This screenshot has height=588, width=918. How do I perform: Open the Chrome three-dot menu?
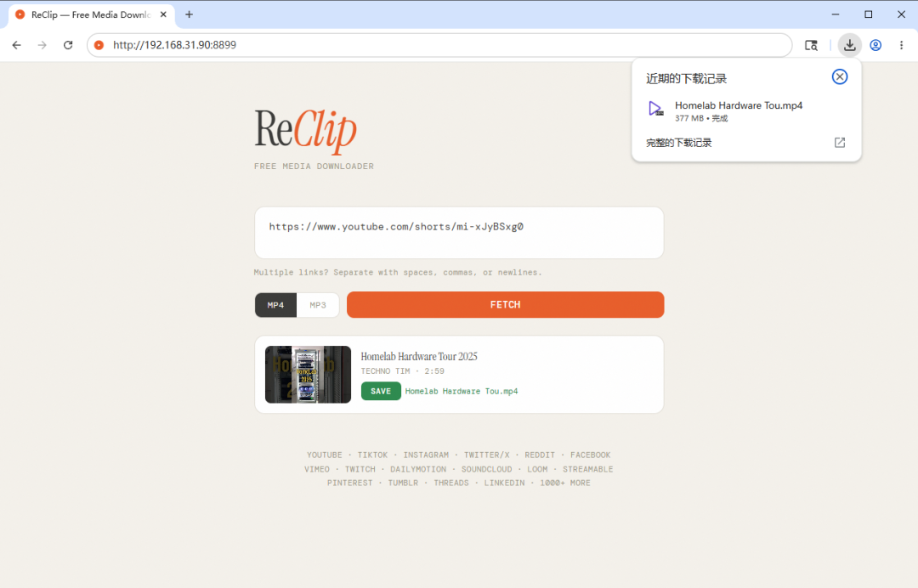[902, 45]
